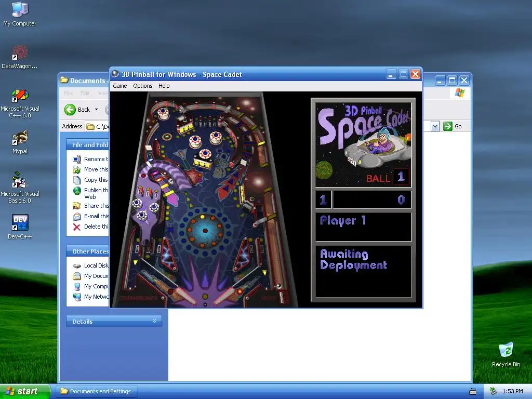Click the Local Disk drive icon
This screenshot has height=399, width=532.
pos(77,265)
